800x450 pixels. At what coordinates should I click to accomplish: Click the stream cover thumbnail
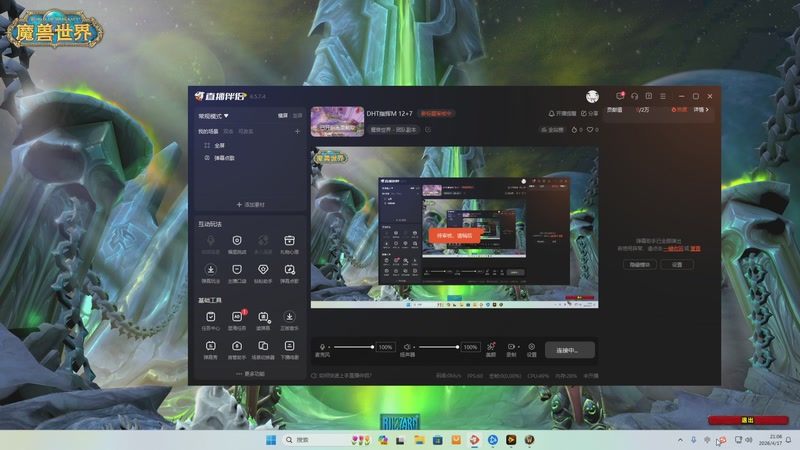pyautogui.click(x=337, y=121)
